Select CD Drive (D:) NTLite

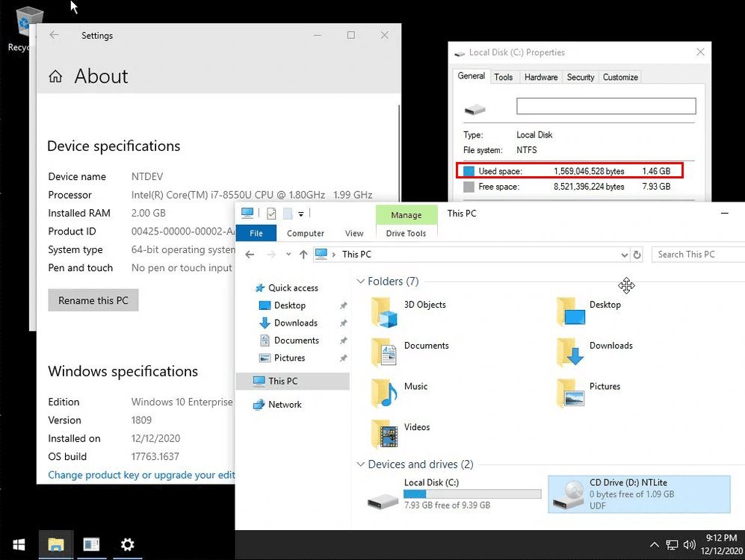[x=639, y=494]
